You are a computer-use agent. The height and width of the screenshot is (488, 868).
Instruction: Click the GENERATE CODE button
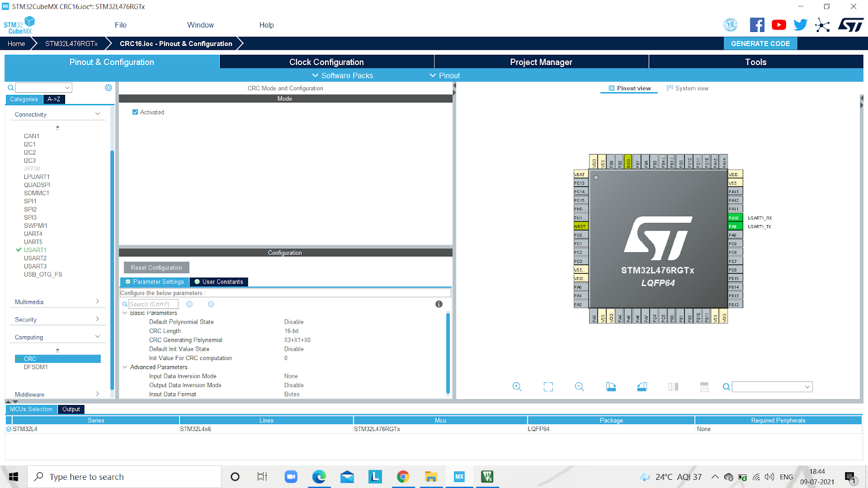pyautogui.click(x=760, y=43)
